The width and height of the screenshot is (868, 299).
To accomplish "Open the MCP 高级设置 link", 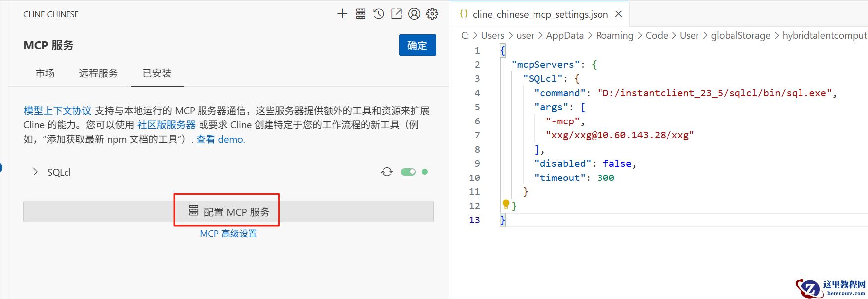I will tap(228, 234).
